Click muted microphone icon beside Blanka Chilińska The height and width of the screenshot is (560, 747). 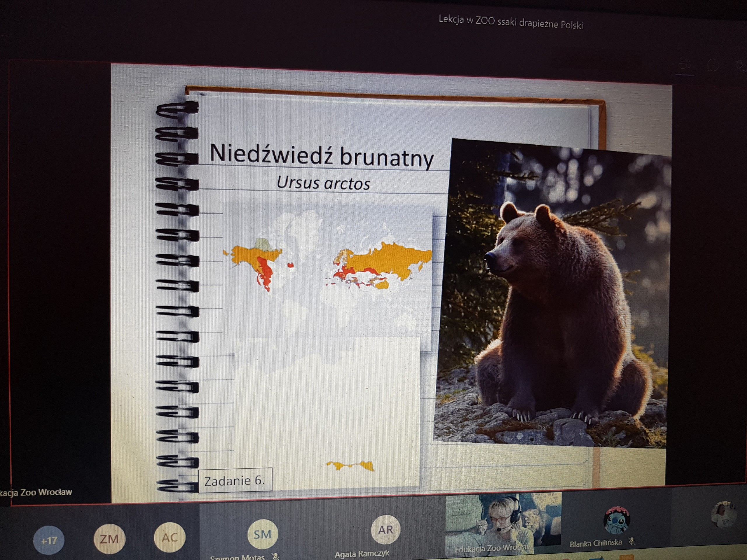click(631, 541)
